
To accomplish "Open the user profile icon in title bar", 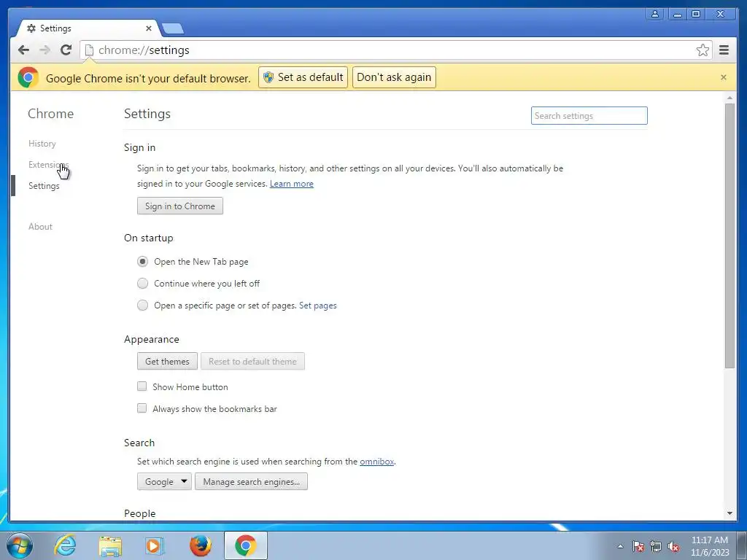I will click(655, 15).
